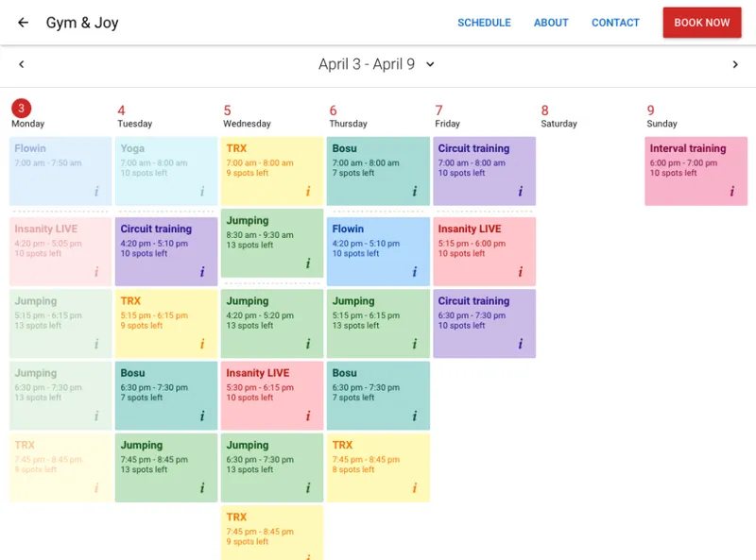Show info for Tuesday 4:20 pm Circuit training

(202, 272)
